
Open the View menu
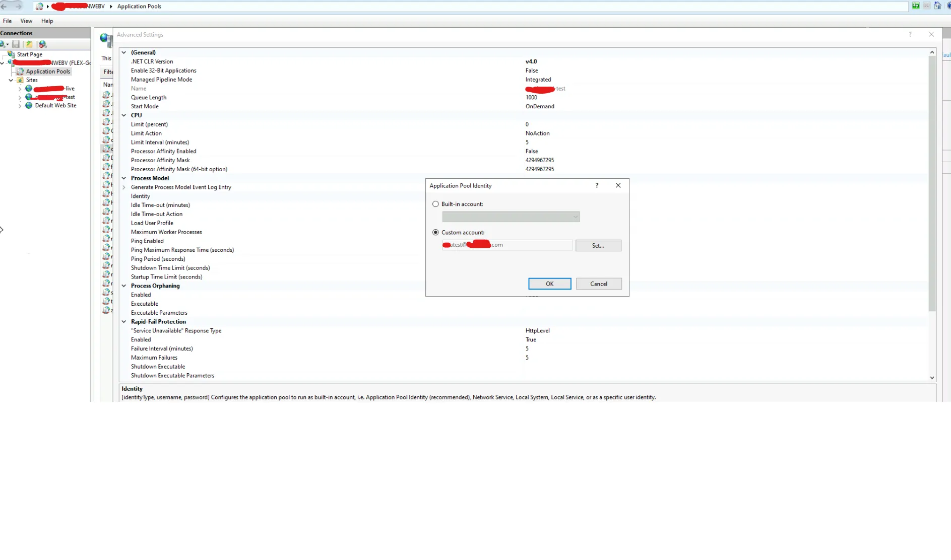26,21
